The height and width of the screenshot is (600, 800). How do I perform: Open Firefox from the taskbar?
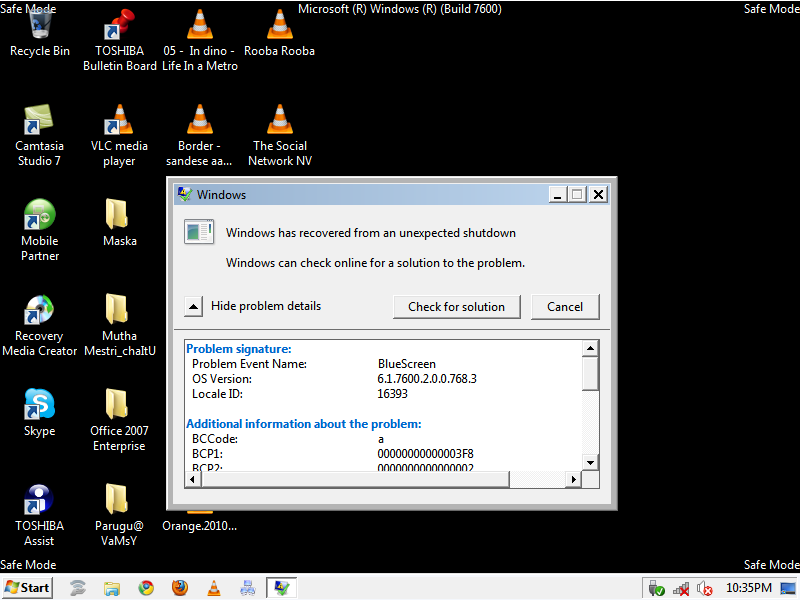click(180, 588)
